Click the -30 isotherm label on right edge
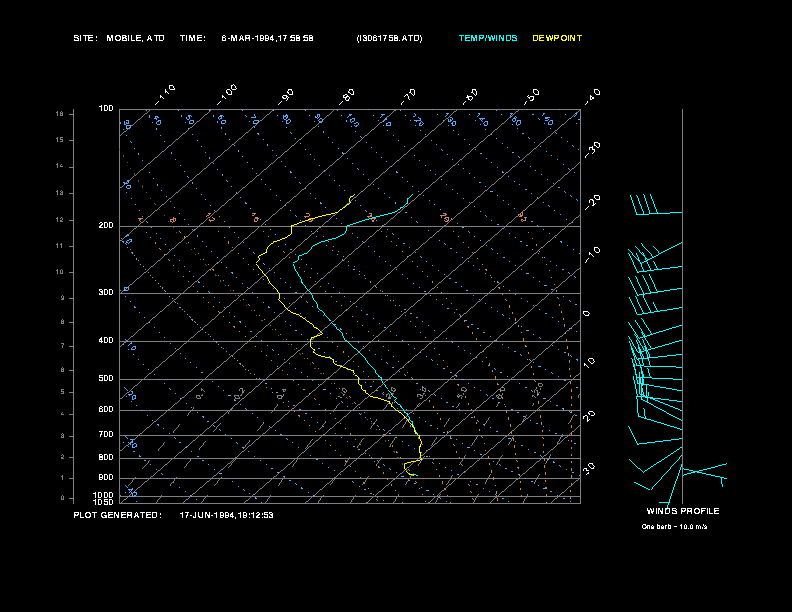The height and width of the screenshot is (612, 792). tap(592, 150)
